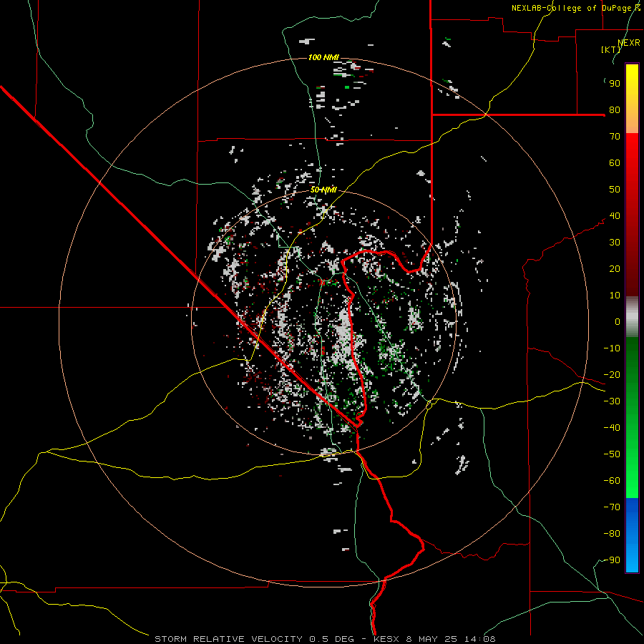This screenshot has height=644, width=644.
Task: Click the KT units label above color scale
Action: [x=611, y=49]
